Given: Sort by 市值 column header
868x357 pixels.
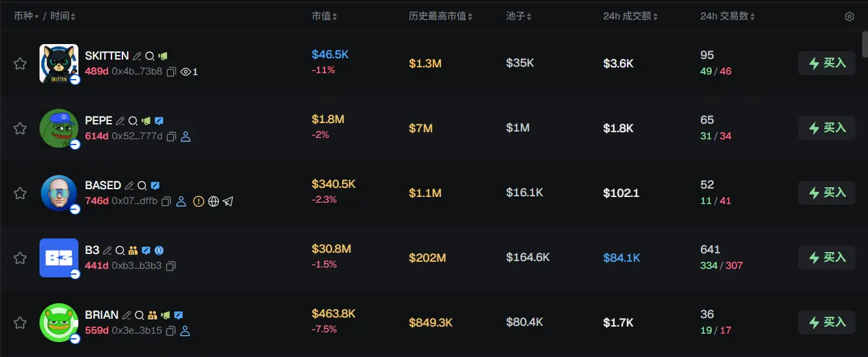Looking at the screenshot, I should 324,16.
